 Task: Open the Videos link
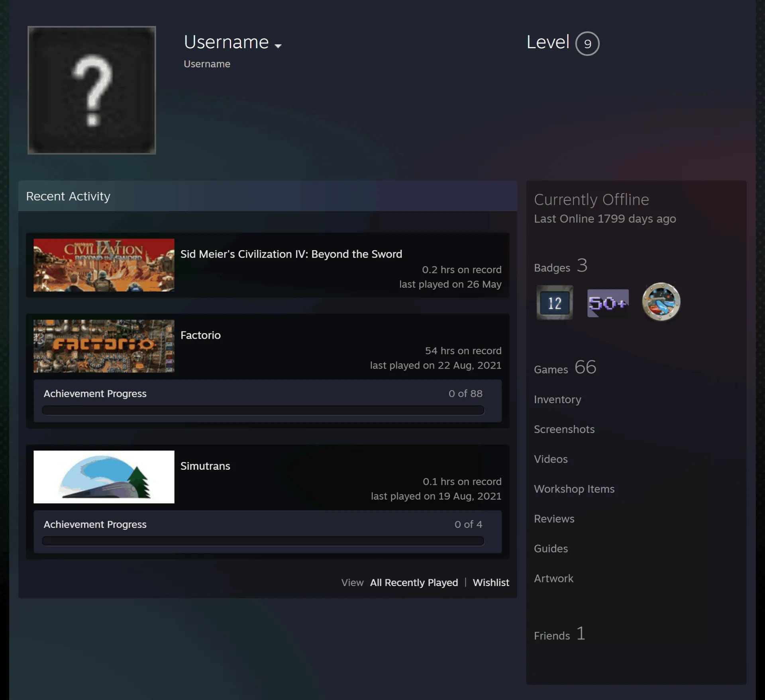click(551, 459)
